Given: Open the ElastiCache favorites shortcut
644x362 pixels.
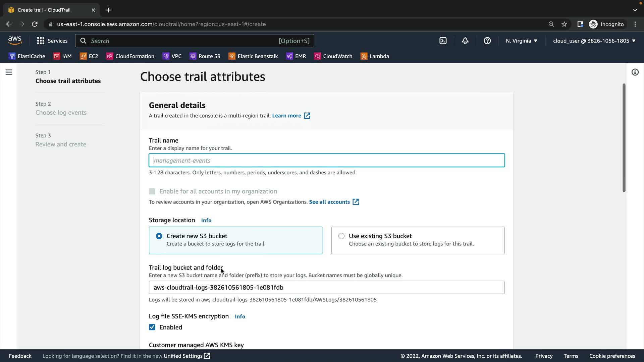Looking at the screenshot, I should coord(27,56).
